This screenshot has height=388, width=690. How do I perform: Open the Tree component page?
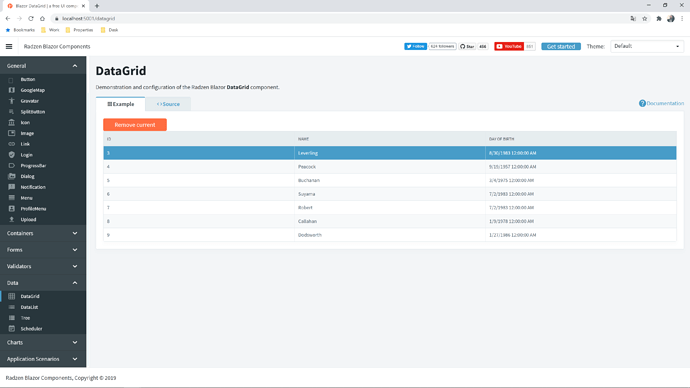tap(25, 318)
